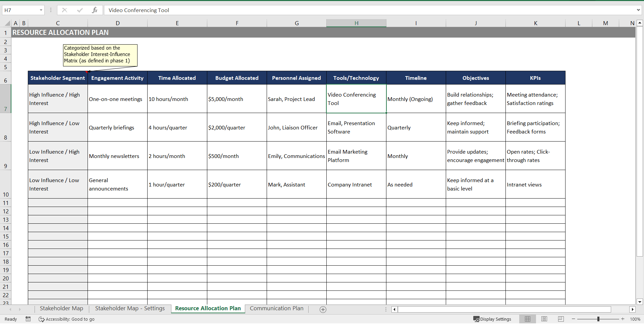Screen dimensions: 644x324
Task: Click the Cancel (X) formula bar icon
Action: pos(64,10)
